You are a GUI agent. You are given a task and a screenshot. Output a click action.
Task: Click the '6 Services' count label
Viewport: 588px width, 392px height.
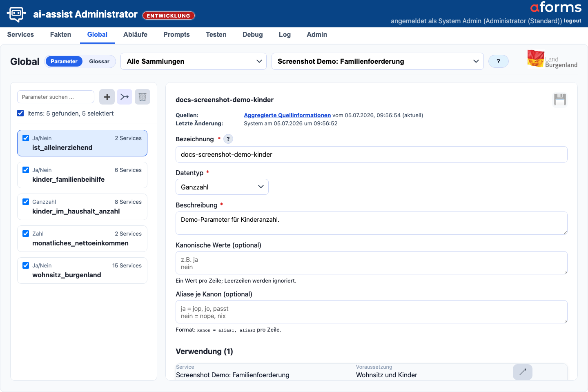(x=128, y=170)
